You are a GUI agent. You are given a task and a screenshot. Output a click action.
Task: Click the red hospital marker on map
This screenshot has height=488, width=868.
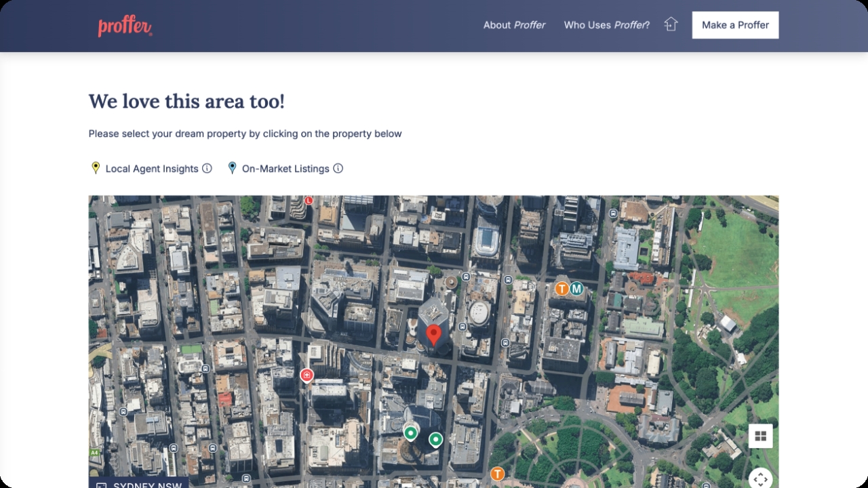click(307, 375)
